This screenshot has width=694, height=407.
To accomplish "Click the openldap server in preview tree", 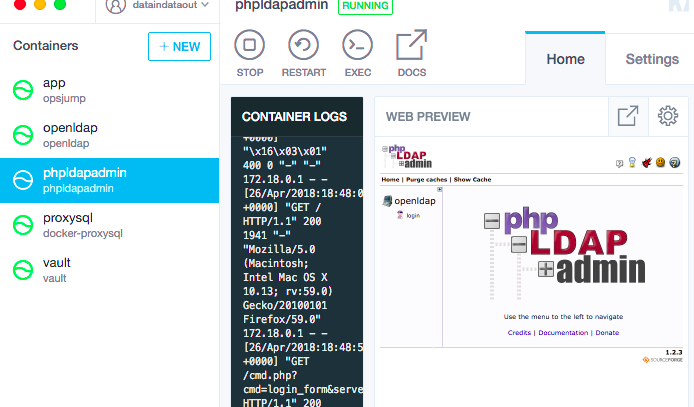I will [413, 201].
